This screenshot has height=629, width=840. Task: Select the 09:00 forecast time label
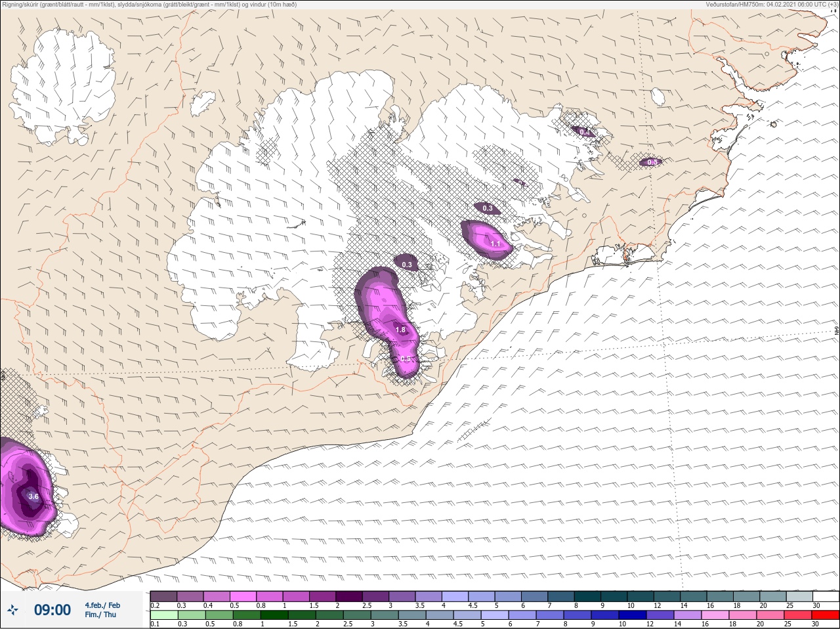tap(52, 610)
